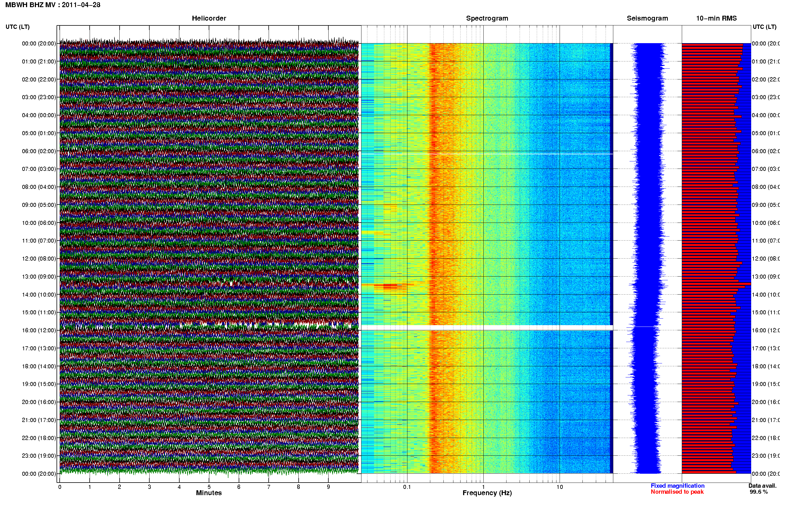The height and width of the screenshot is (508, 812).
Task: Click the left-axis time label '01:00 (21:00)'
Action: pyautogui.click(x=39, y=61)
